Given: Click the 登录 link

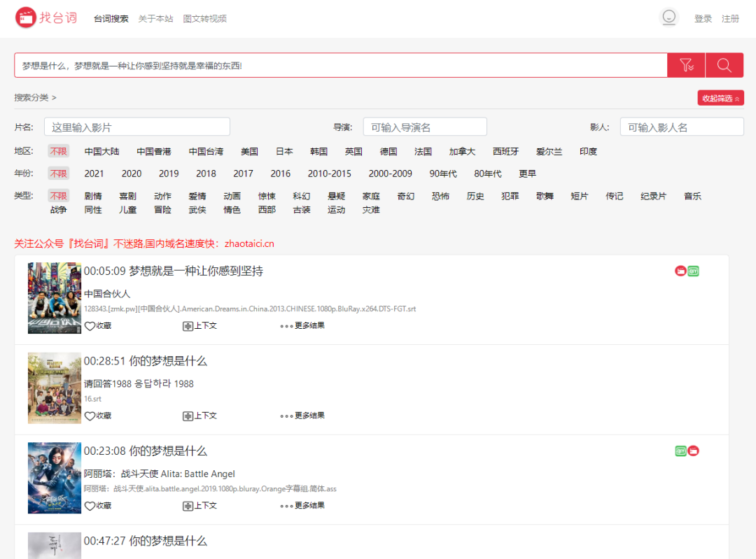Looking at the screenshot, I should point(703,18).
